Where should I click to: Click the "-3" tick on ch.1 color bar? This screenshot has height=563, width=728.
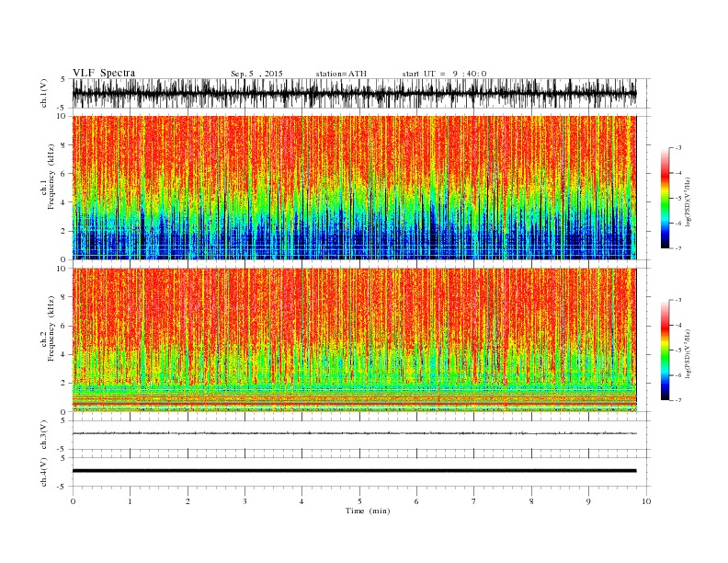point(678,148)
